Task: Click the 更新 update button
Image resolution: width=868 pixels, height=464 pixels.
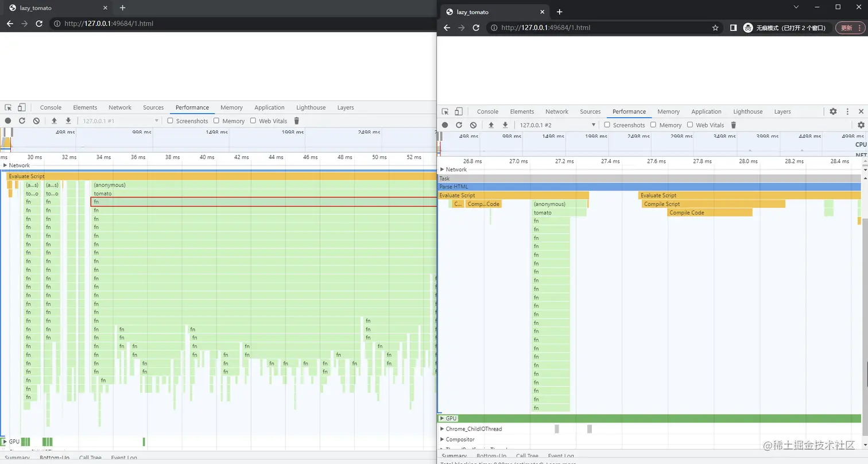Action: tap(850, 28)
